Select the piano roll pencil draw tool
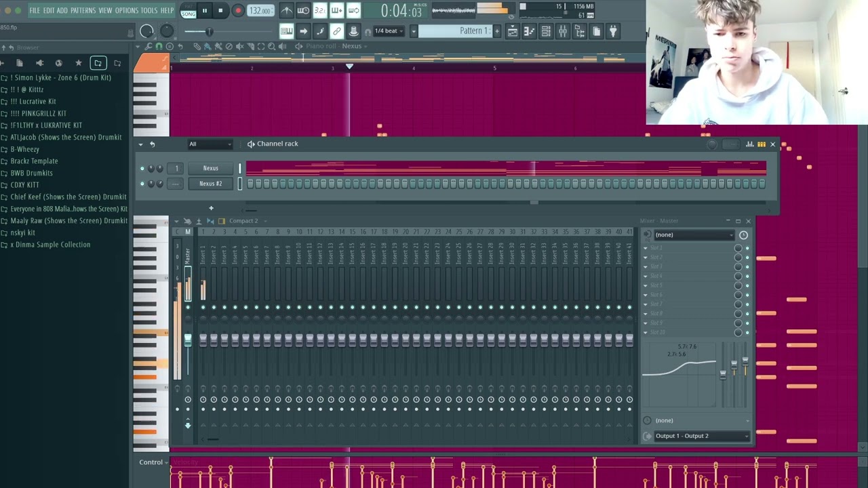This screenshot has width=868, height=488. pos(197,46)
